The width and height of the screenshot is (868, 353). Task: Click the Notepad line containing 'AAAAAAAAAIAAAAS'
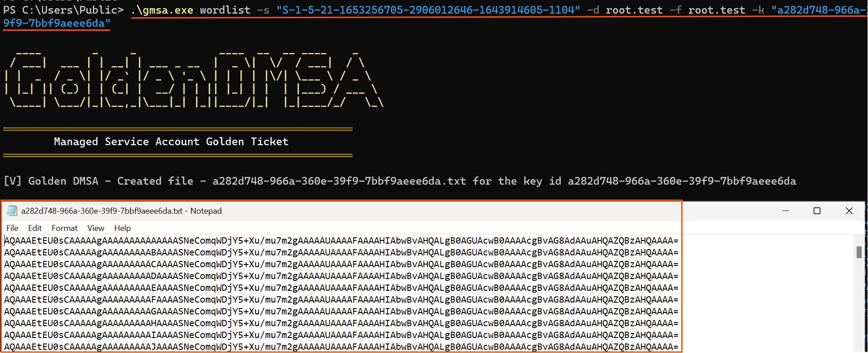(x=341, y=335)
